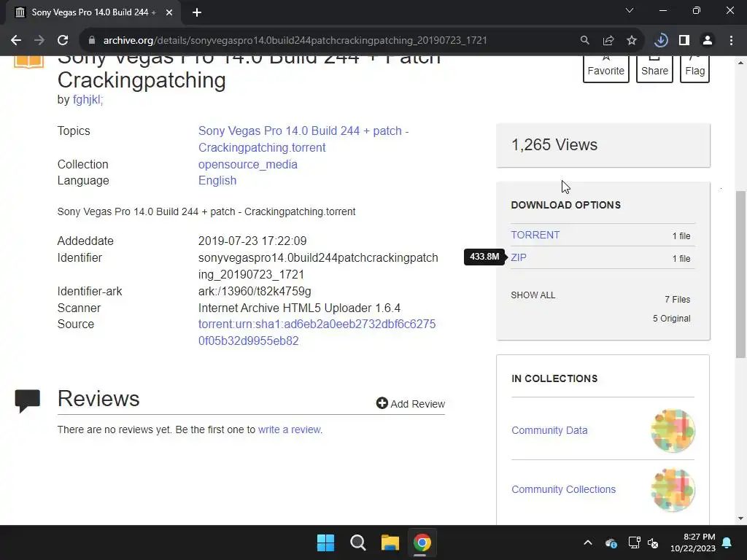Bookmark this tab with the star icon

tap(632, 41)
